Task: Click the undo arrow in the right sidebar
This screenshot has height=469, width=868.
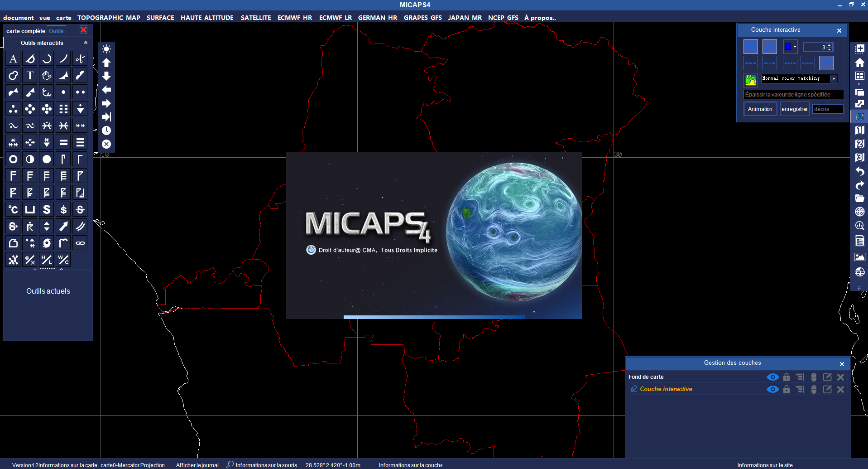Action: click(859, 171)
